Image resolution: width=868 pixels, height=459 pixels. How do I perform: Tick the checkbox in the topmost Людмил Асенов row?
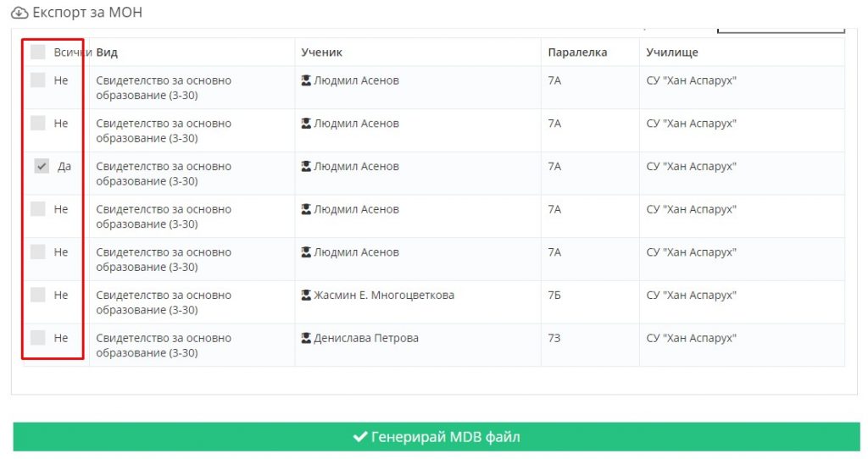click(x=37, y=80)
